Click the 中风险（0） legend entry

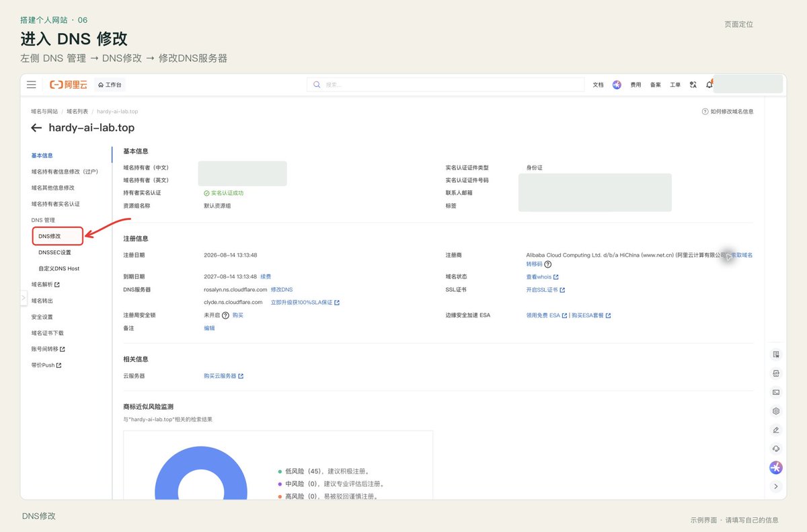click(331, 484)
